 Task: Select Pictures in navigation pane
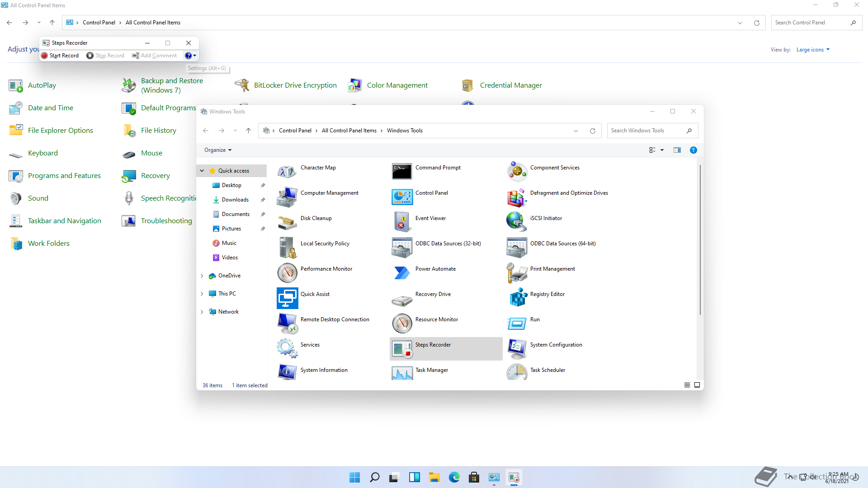[231, 229]
